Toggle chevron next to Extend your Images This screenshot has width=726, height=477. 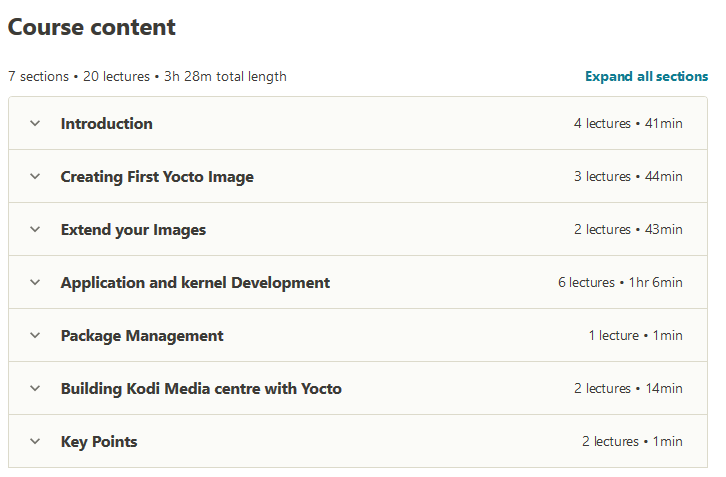[x=35, y=229]
